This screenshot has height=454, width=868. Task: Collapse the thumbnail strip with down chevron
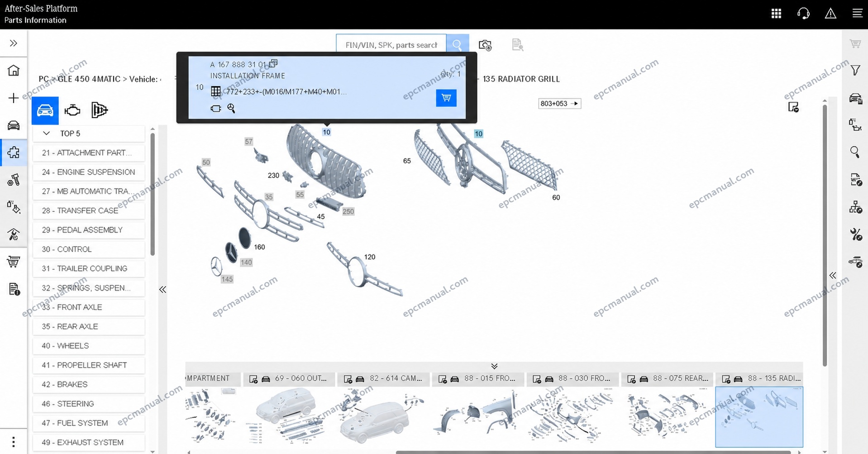click(x=494, y=366)
